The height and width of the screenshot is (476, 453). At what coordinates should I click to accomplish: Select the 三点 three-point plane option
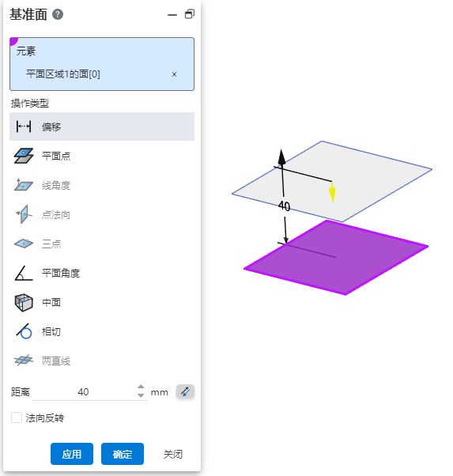[102, 244]
